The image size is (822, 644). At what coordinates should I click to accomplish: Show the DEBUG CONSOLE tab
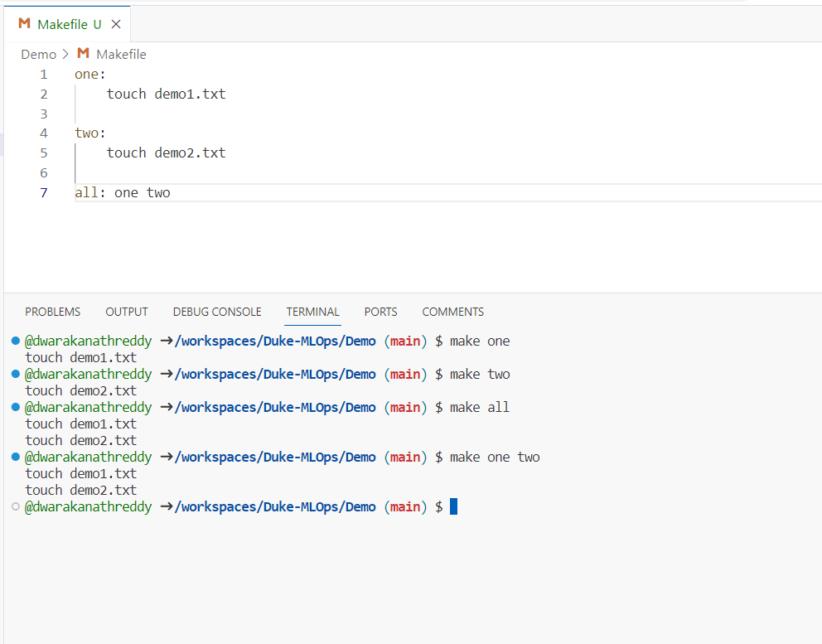[x=217, y=312]
